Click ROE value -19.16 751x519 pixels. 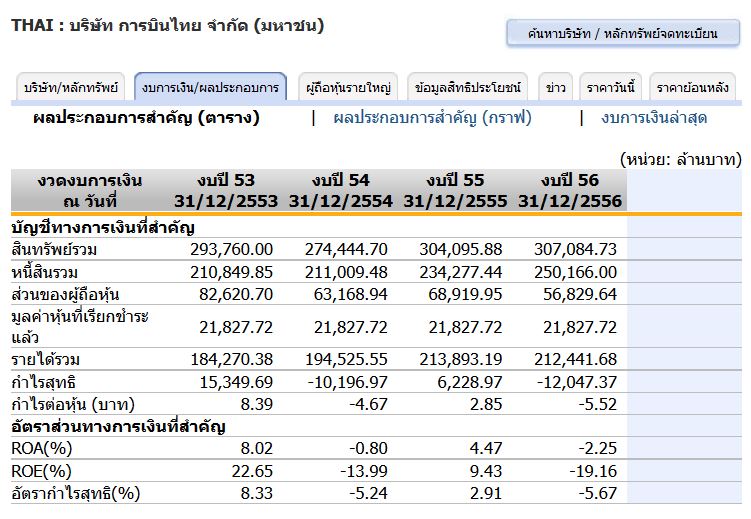pos(593,471)
